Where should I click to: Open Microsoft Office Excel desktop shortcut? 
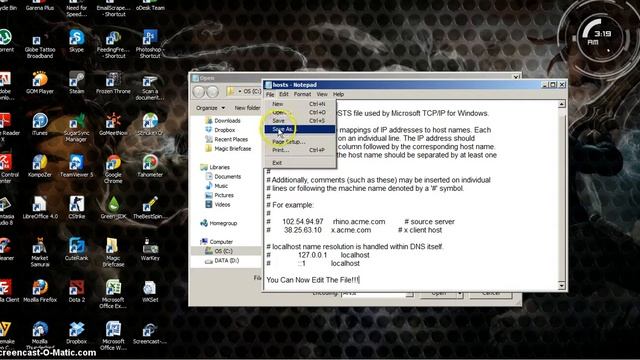(x=113, y=293)
